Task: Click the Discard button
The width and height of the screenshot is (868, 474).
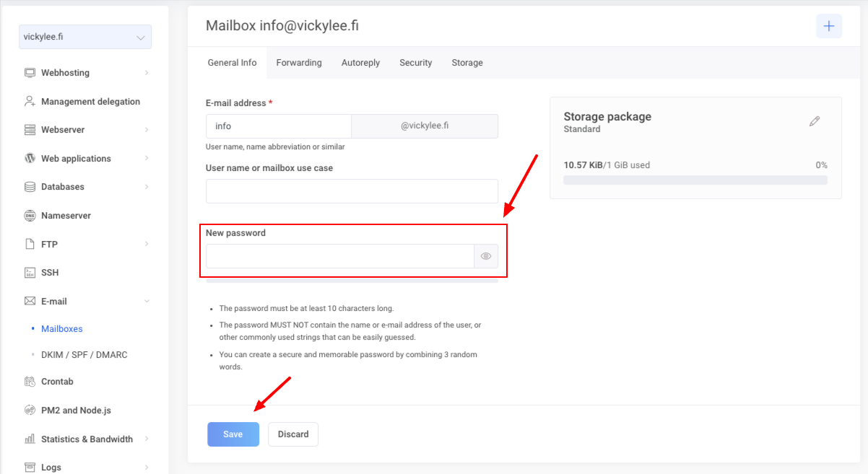Action: pos(293,434)
